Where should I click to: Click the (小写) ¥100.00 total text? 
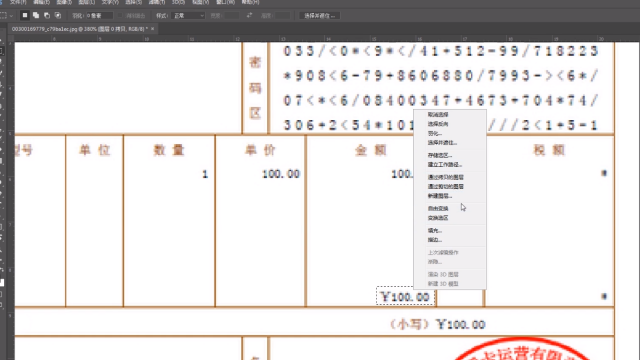(x=436, y=324)
